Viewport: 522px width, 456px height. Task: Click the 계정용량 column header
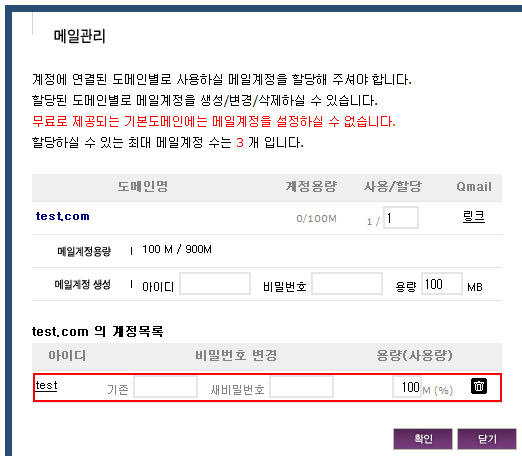click(x=311, y=186)
